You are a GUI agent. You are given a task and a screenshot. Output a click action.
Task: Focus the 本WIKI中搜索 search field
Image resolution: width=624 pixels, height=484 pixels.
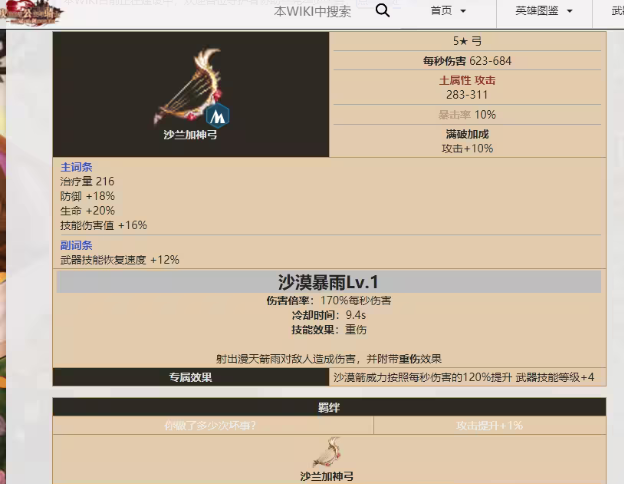312,12
